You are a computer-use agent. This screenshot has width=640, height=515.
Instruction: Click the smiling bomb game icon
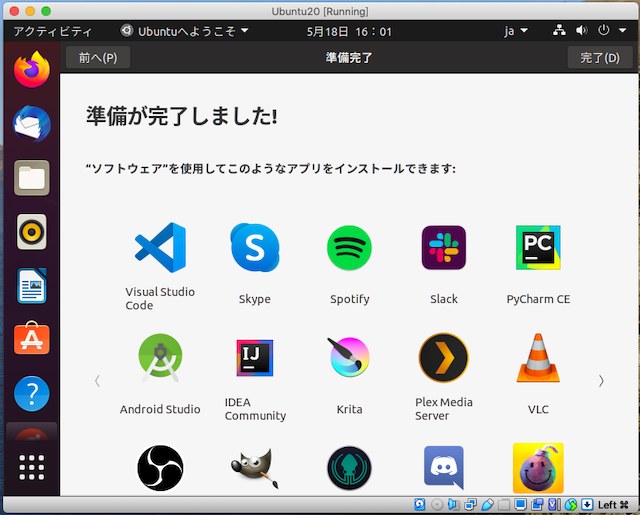[538, 468]
